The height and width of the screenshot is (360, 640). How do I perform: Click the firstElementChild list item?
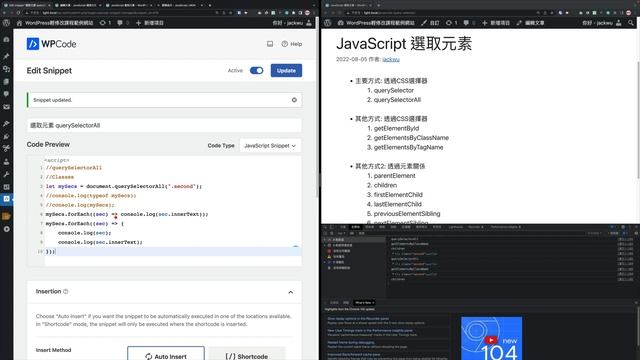pyautogui.click(x=398, y=195)
